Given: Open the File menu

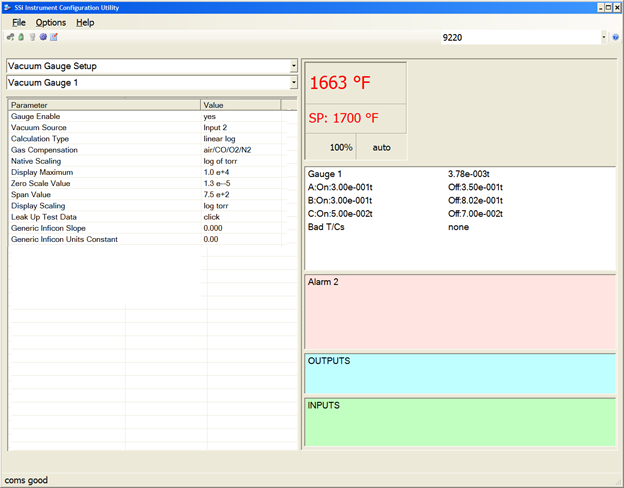Looking at the screenshot, I should (19, 22).
